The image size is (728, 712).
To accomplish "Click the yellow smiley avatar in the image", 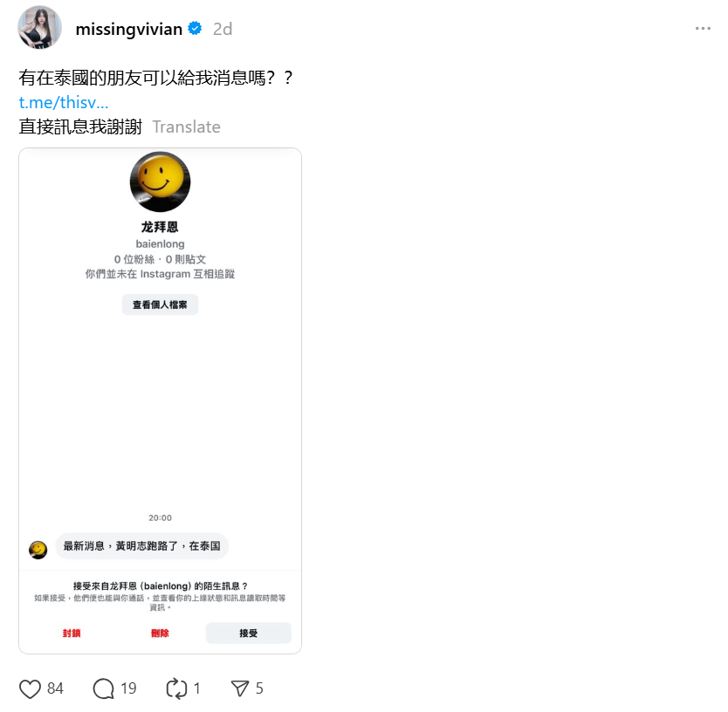I will [x=161, y=182].
